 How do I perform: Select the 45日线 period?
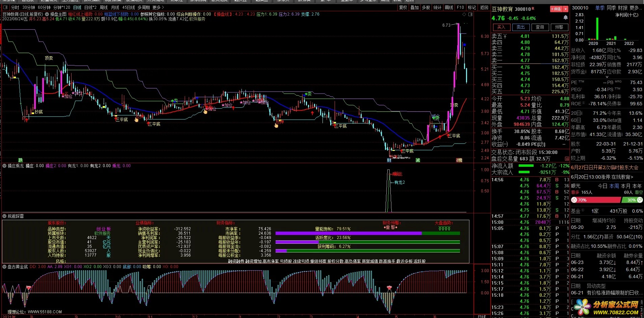pyautogui.click(x=129, y=7)
